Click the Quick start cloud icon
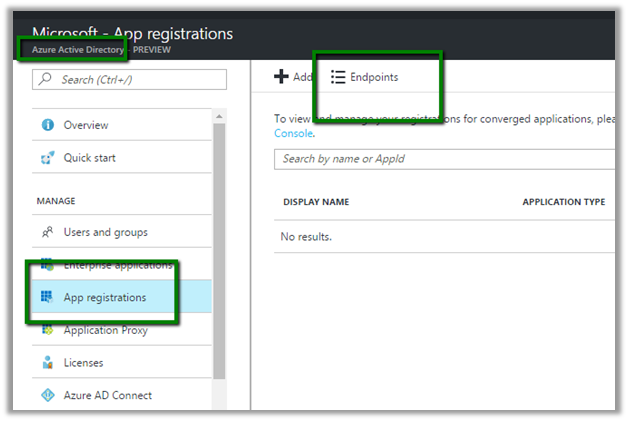This screenshot has width=628, height=421. (46, 157)
